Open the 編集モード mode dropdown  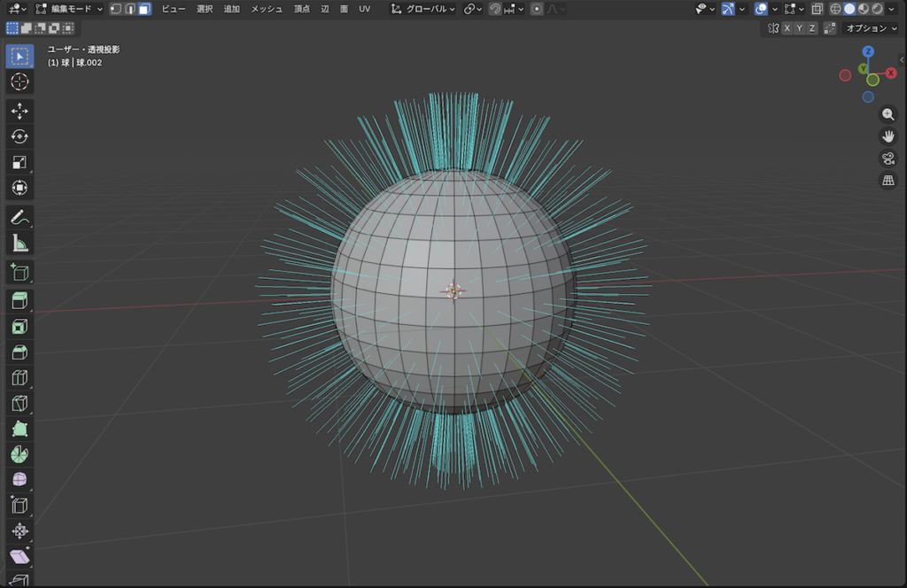[x=69, y=9]
